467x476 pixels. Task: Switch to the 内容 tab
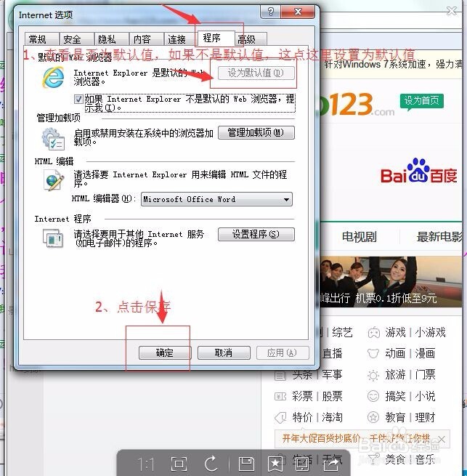pyautogui.click(x=146, y=39)
